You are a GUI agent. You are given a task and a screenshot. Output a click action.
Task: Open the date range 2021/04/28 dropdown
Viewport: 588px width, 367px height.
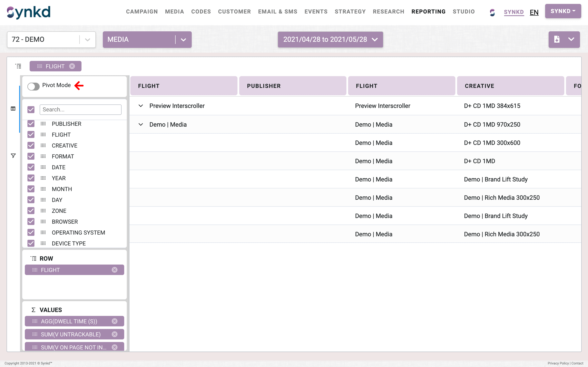click(330, 40)
